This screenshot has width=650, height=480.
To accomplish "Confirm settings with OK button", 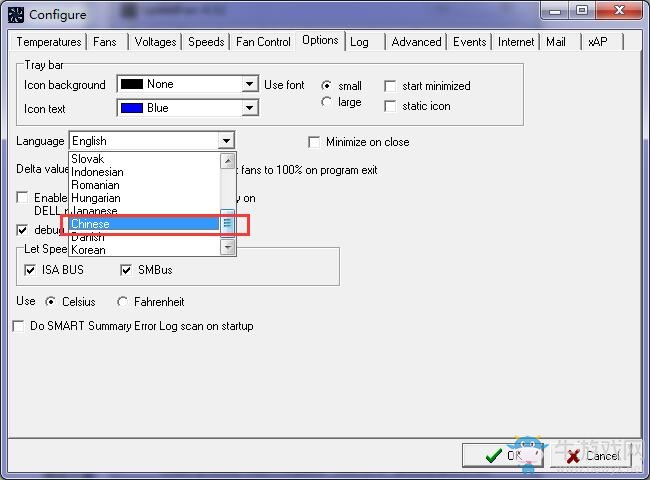I will point(502,456).
